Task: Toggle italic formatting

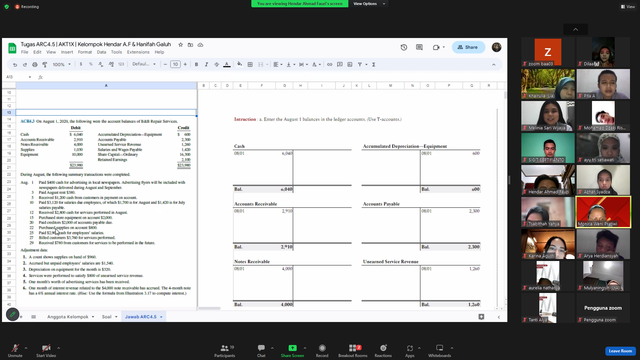Action: 207,64
